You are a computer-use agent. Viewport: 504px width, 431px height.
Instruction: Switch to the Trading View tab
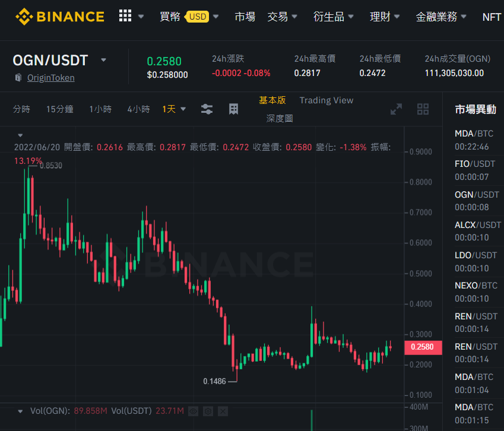click(327, 100)
